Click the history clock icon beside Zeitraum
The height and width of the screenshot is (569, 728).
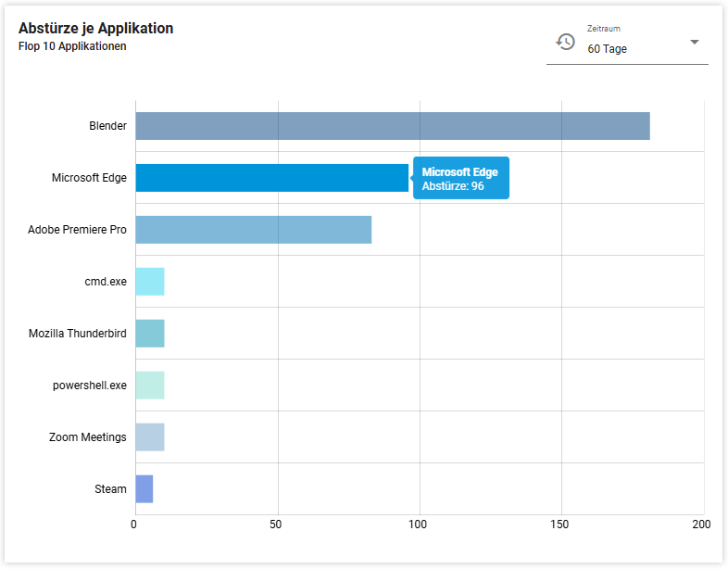(x=565, y=42)
